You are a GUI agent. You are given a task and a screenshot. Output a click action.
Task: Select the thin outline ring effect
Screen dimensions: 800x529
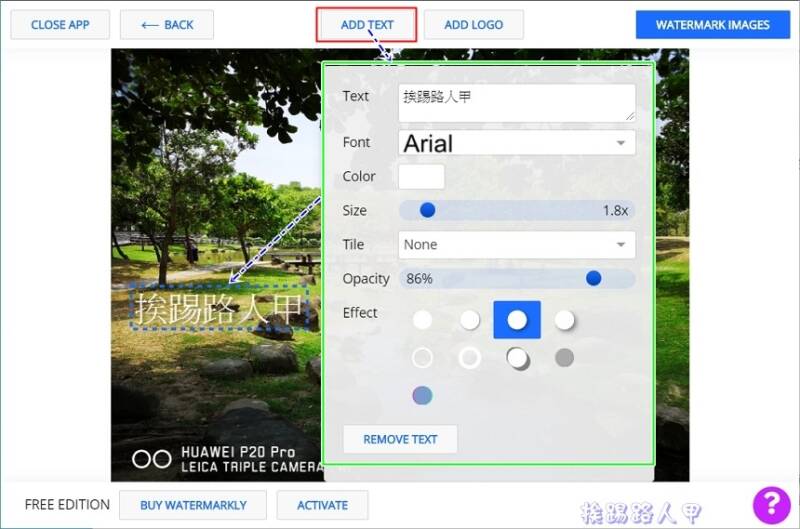pyautogui.click(x=422, y=358)
